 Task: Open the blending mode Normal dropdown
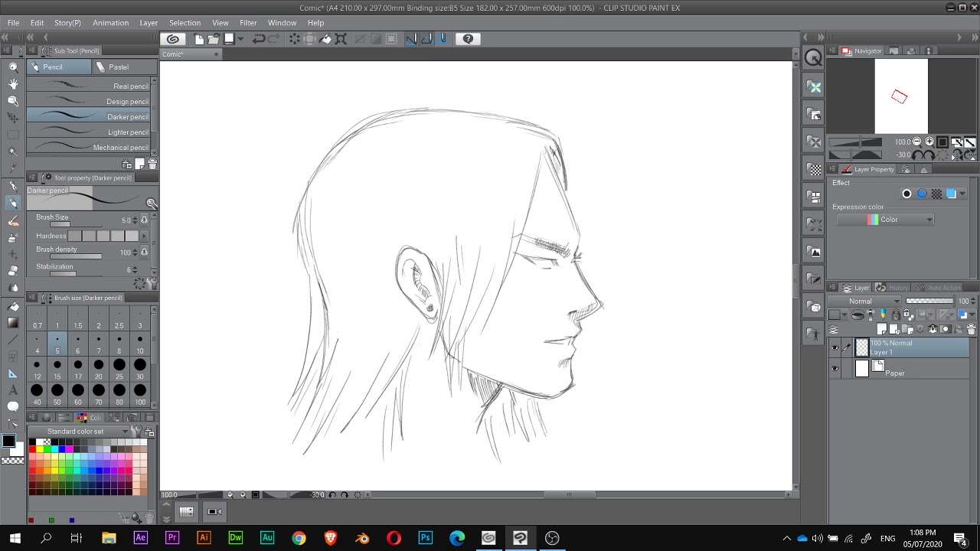coord(865,301)
